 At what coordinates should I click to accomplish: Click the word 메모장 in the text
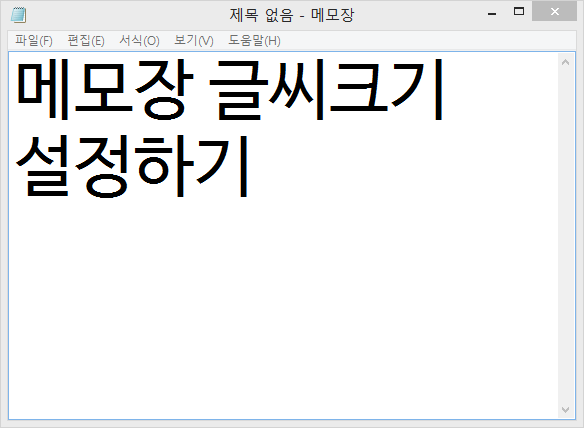pyautogui.click(x=105, y=89)
